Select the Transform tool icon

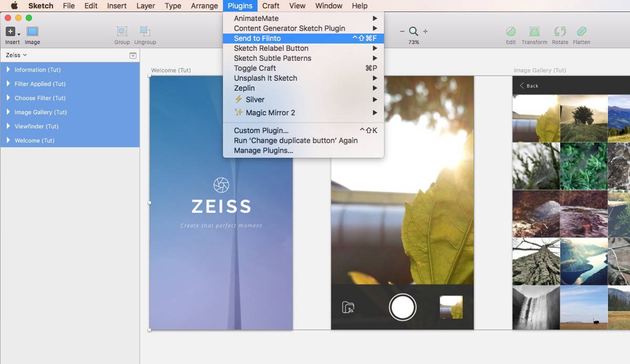pyautogui.click(x=534, y=32)
